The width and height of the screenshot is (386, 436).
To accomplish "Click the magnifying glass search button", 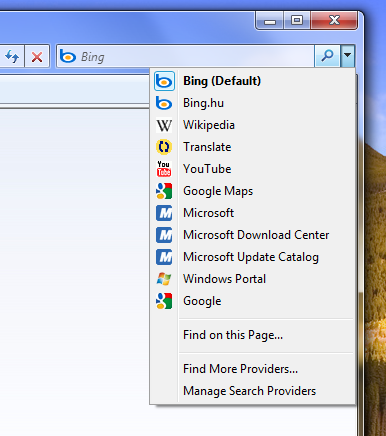I will [x=327, y=56].
